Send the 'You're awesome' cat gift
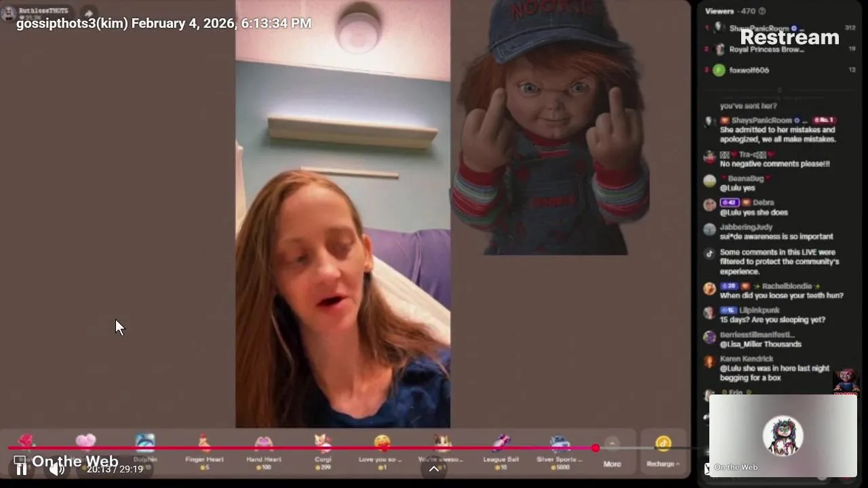 (x=441, y=451)
